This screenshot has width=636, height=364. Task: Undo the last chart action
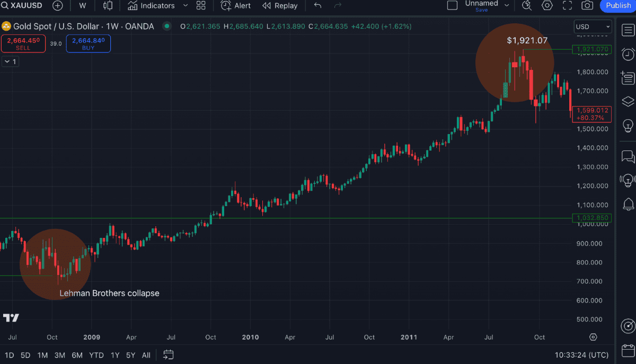click(317, 6)
